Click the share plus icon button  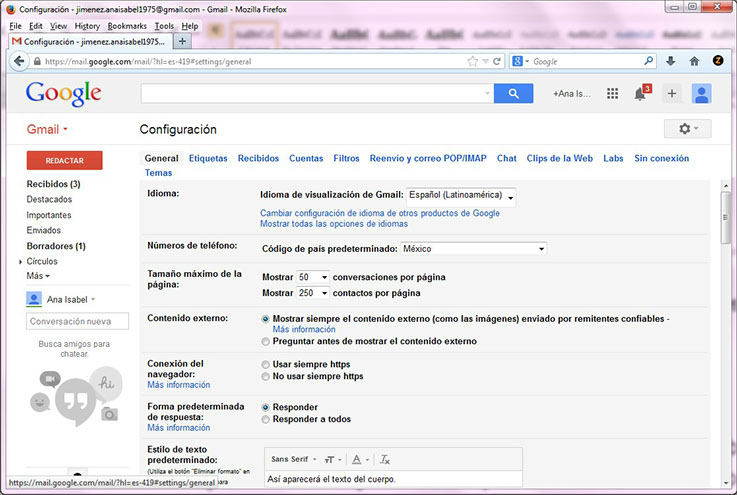(x=672, y=94)
